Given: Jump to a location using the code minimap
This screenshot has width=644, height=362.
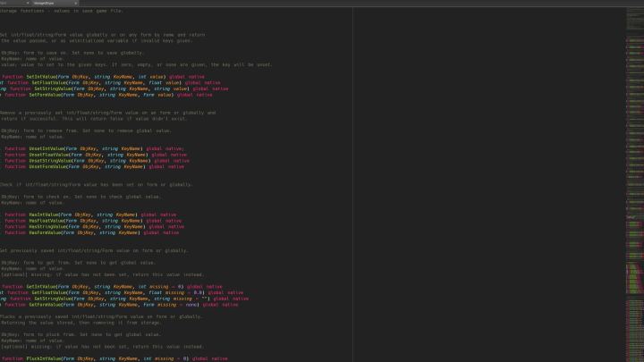Looking at the screenshot, I should pos(634,185).
